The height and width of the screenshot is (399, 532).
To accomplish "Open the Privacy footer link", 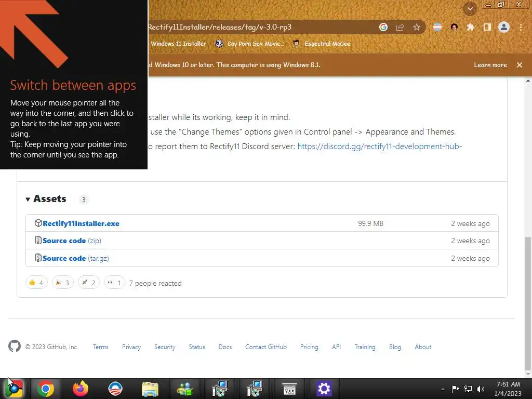I will pos(131,347).
